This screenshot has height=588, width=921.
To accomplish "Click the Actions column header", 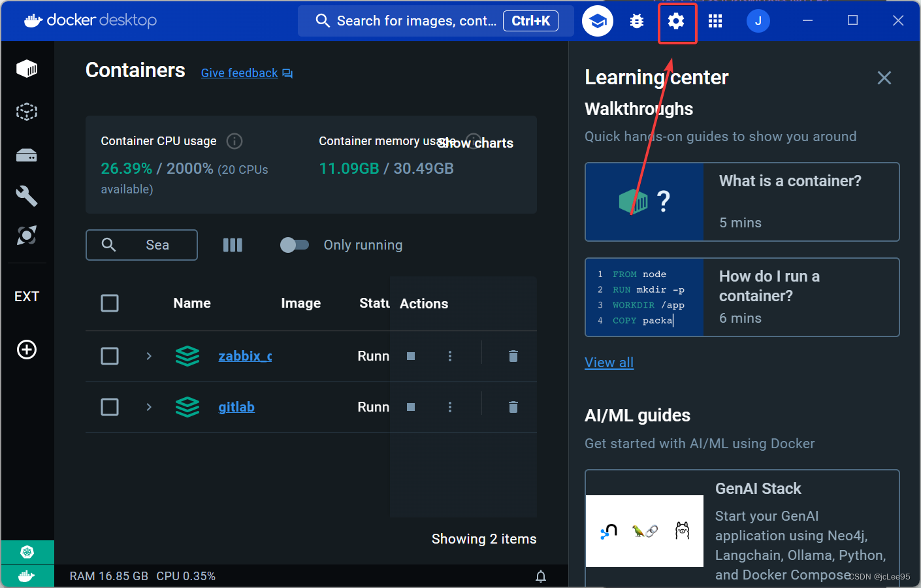I will [x=424, y=304].
